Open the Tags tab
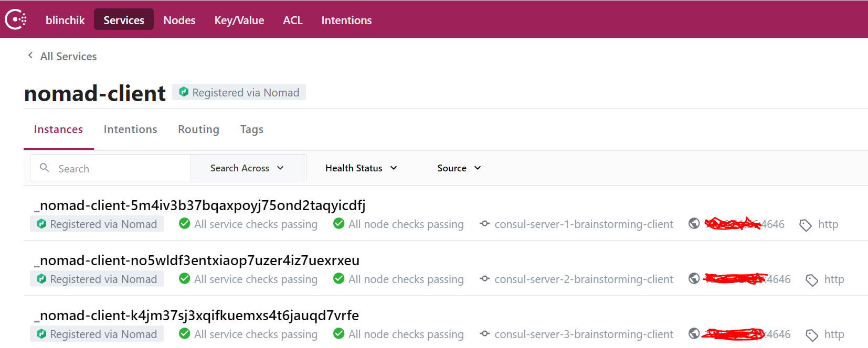868x348 pixels. tap(252, 129)
